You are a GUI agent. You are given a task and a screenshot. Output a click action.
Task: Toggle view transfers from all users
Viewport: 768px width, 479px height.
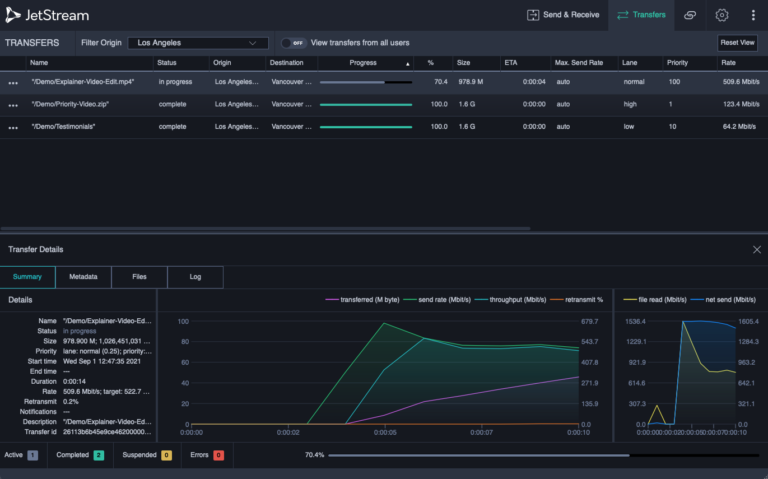[x=291, y=43]
